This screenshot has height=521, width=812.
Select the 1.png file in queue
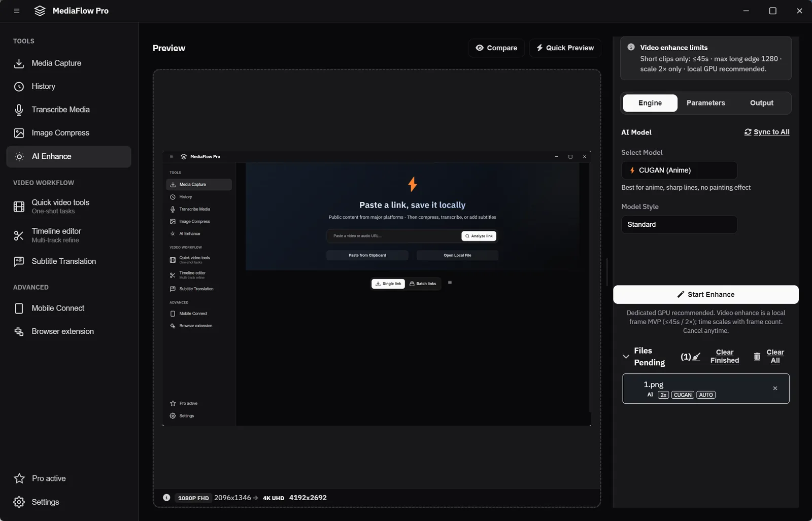pyautogui.click(x=706, y=389)
